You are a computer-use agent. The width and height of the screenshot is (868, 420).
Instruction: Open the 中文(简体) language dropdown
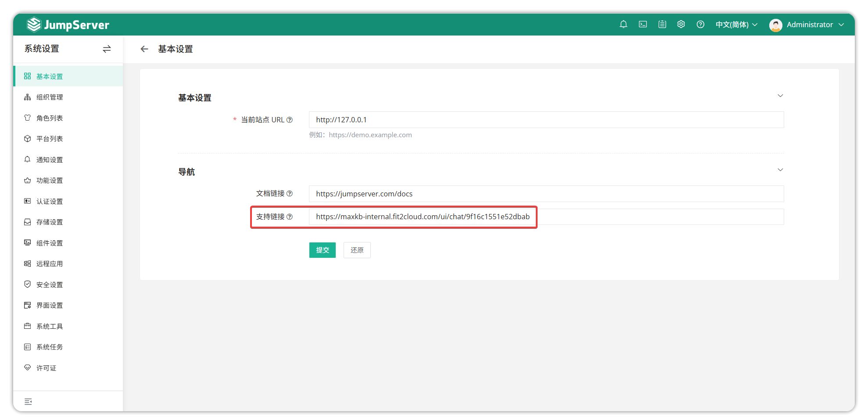736,25
